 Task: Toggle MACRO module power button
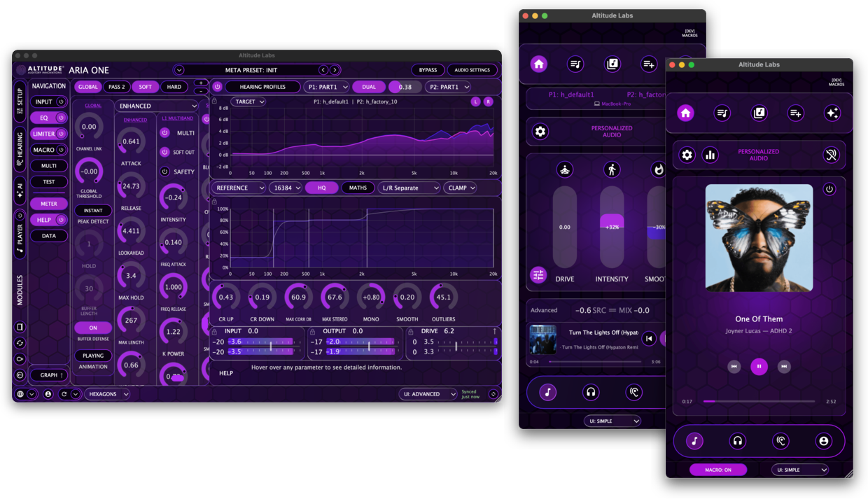(61, 150)
